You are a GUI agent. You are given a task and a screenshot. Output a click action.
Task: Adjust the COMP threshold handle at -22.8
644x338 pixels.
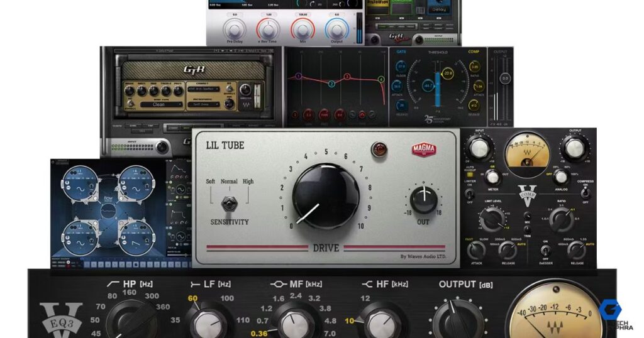pyautogui.click(x=447, y=74)
